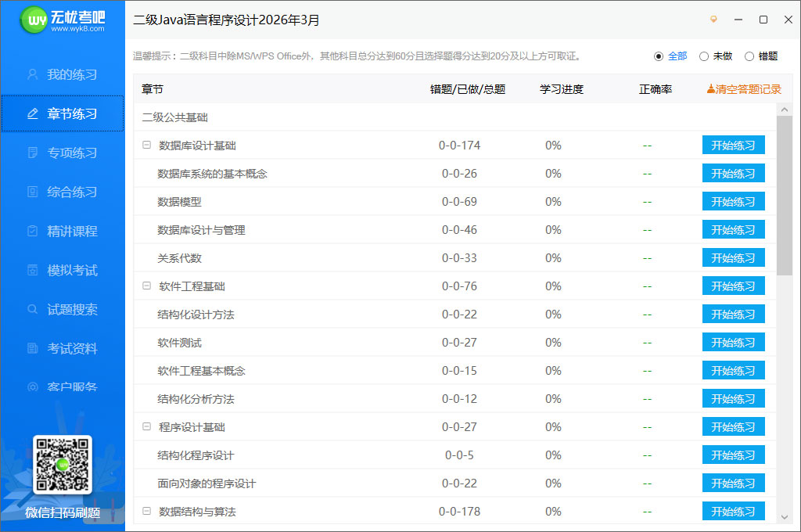Switch to 综合练习 in the sidebar
Screen dimensions: 801x532
click(x=63, y=192)
